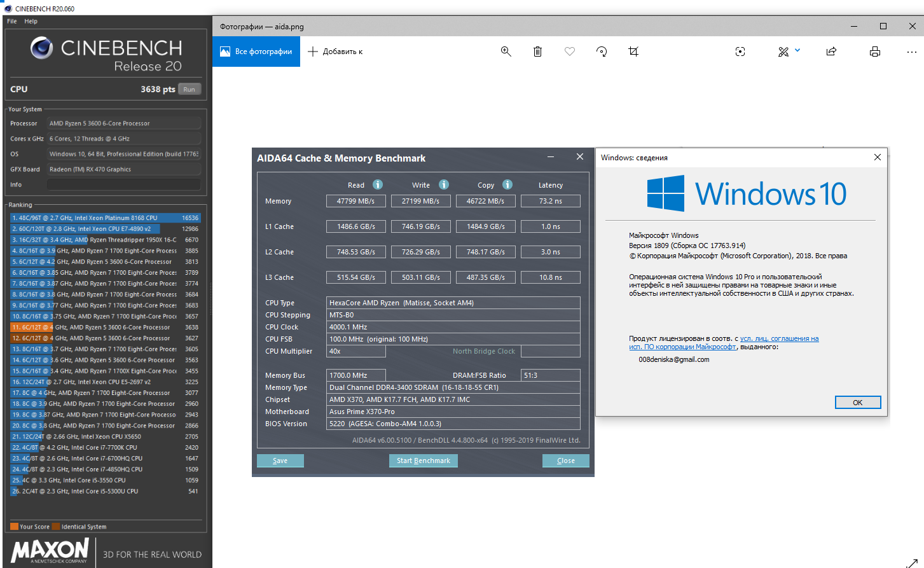
Task: Click the info icon next to Read in AIDA64
Action: [x=378, y=184]
